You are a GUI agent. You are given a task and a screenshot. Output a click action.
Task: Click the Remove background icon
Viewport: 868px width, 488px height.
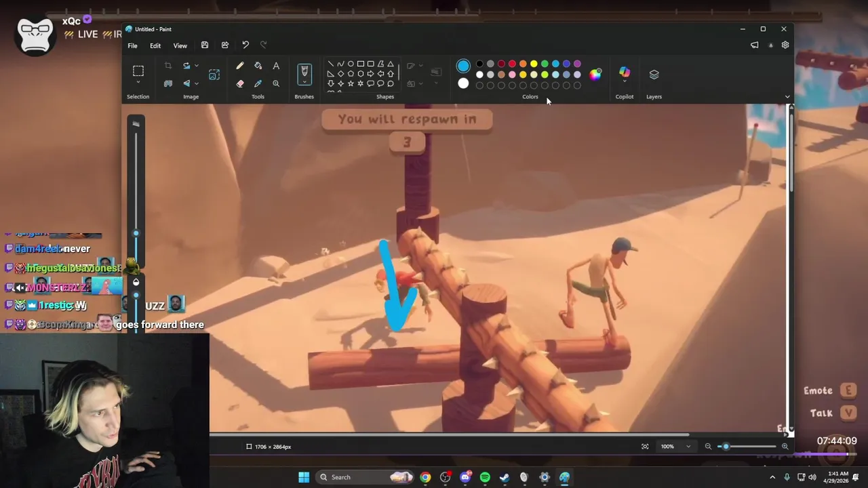click(167, 83)
